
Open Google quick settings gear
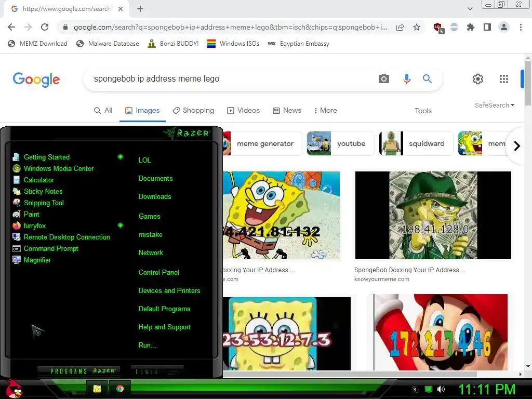(478, 79)
